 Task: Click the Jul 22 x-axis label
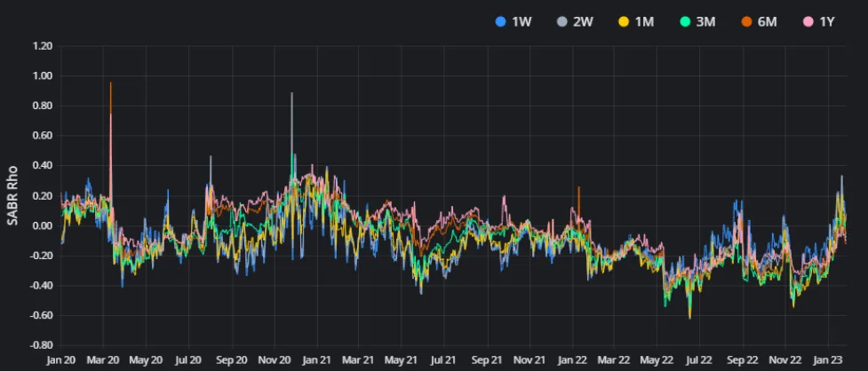(x=700, y=359)
